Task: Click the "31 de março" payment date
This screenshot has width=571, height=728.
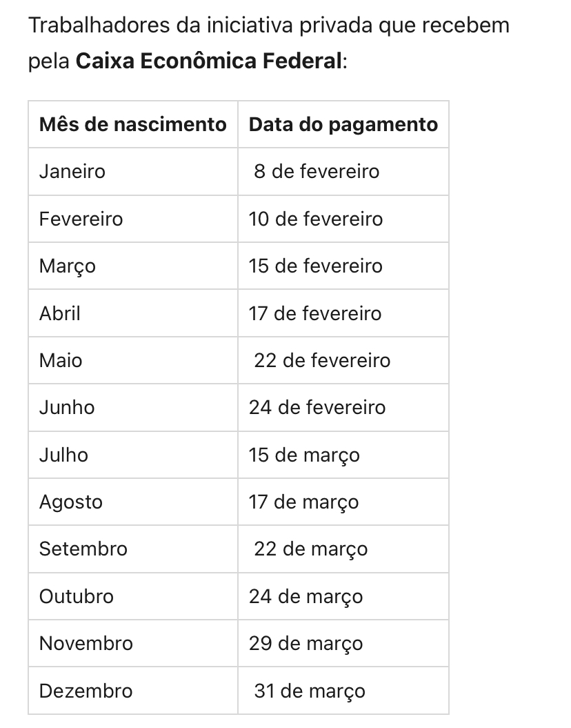Action: click(x=310, y=691)
